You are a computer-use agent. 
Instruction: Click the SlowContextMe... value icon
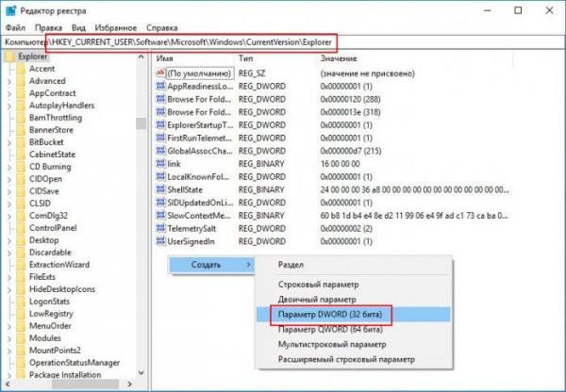(160, 215)
